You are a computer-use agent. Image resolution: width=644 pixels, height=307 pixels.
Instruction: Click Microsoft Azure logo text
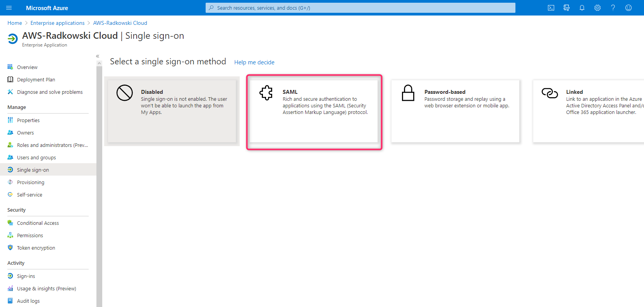(x=47, y=8)
